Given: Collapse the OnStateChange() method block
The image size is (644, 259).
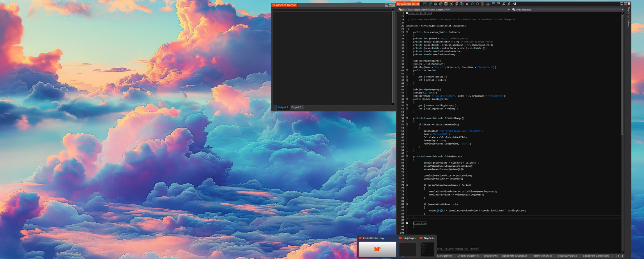Looking at the screenshot, I should (407, 118).
